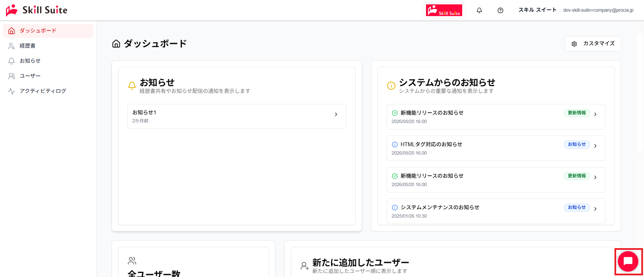This screenshot has width=644, height=277.
Task: Click the 2か月前 timestamp on お知らせ1
Action: 140,121
